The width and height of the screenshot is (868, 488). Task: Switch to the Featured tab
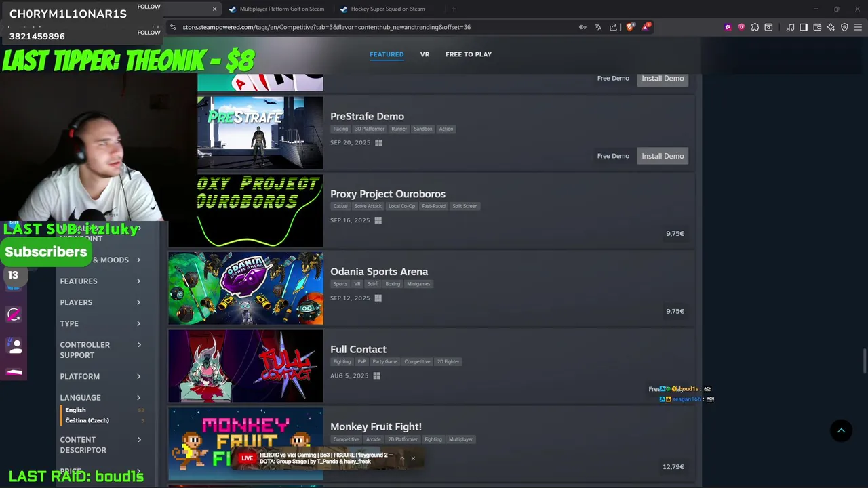coord(387,54)
